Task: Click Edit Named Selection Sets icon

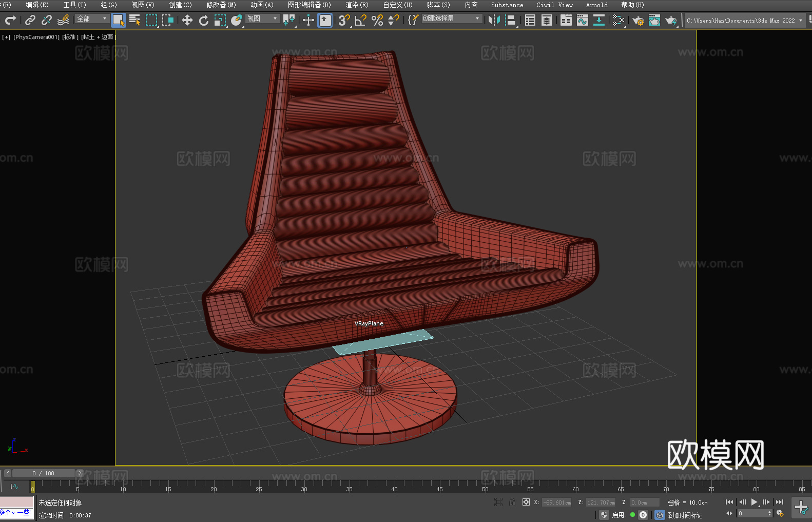Action: coord(413,20)
